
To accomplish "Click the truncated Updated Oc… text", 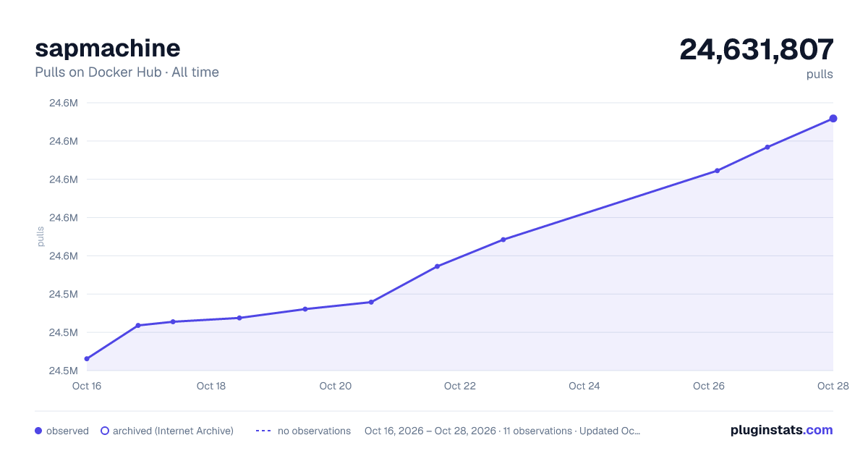I will pyautogui.click(x=610, y=431).
